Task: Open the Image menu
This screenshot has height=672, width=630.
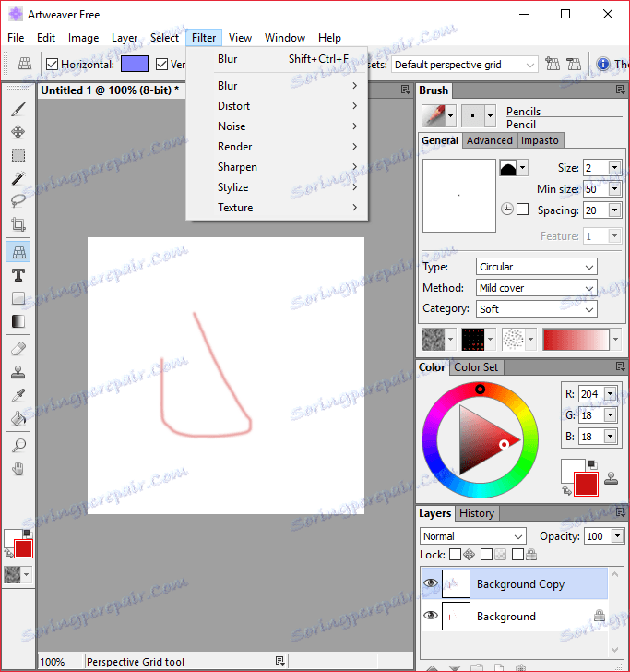Action: (84, 38)
